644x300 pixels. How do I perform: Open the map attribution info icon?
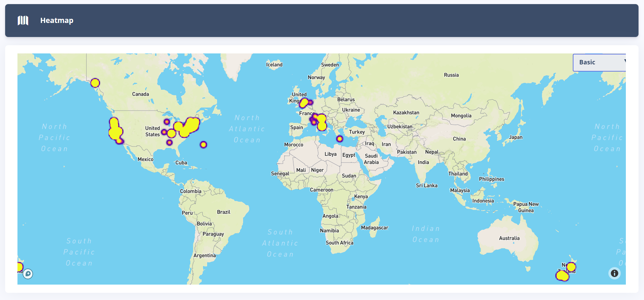coord(614,273)
